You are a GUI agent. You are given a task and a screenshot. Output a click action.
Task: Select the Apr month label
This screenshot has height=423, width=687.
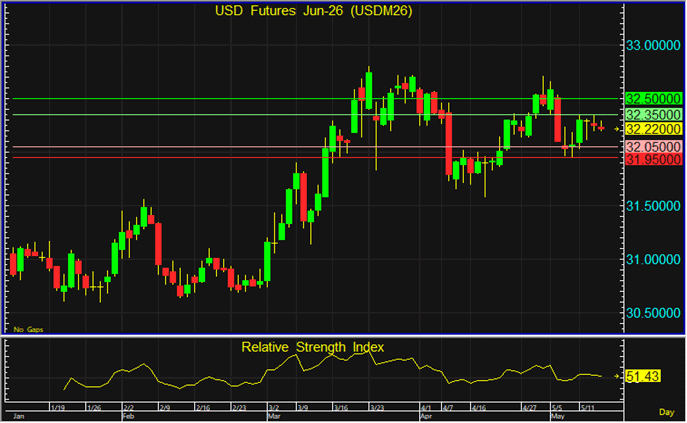(426, 416)
